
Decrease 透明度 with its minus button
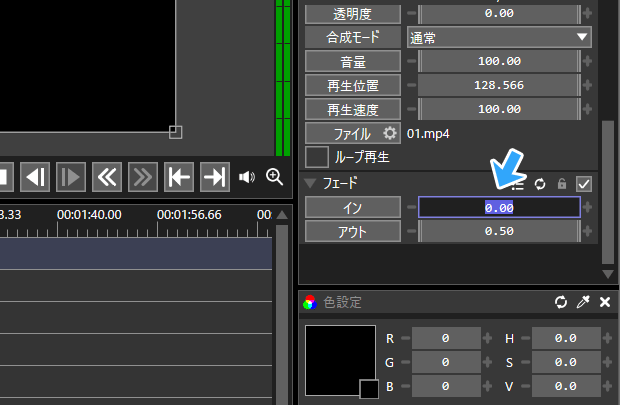pyautogui.click(x=411, y=13)
